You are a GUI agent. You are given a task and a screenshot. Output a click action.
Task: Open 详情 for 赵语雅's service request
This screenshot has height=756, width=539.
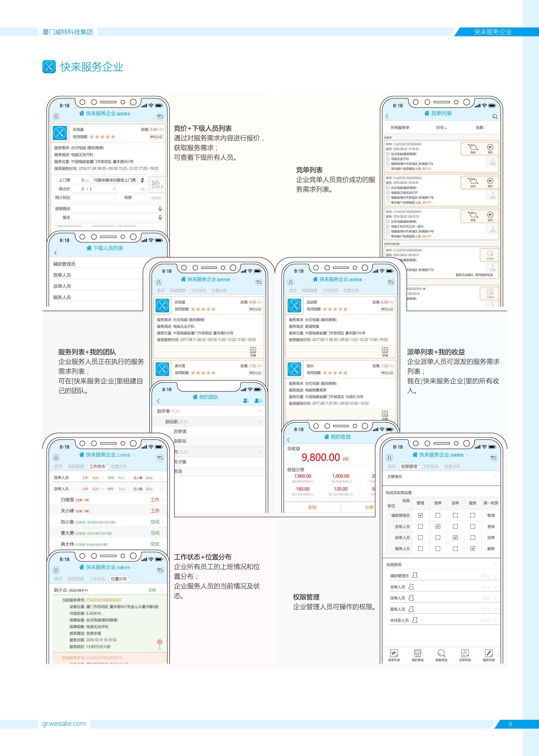click(x=385, y=351)
